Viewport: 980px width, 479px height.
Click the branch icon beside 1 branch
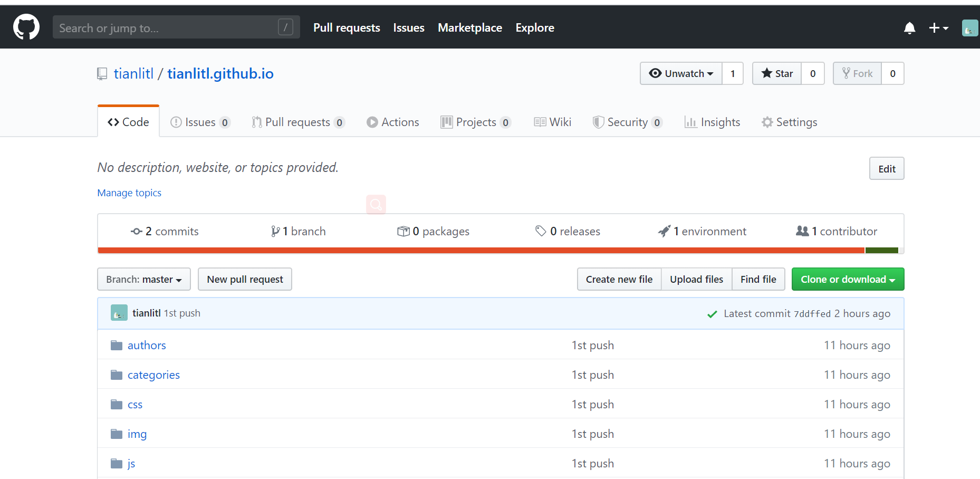tap(275, 232)
